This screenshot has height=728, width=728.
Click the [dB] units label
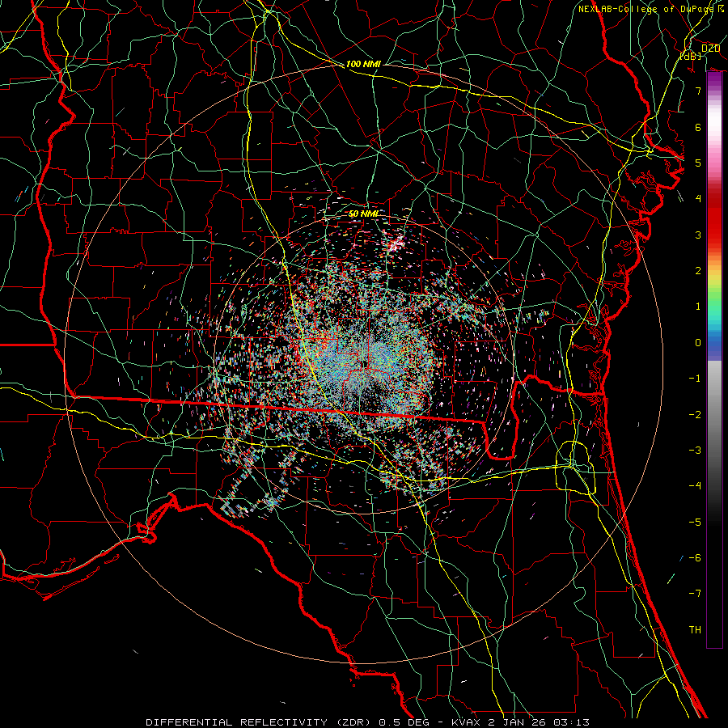691,56
